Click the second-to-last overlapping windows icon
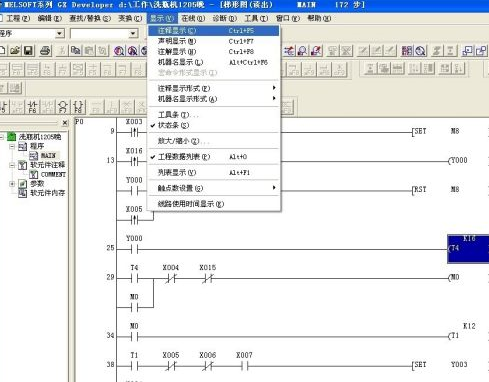 coord(468,51)
